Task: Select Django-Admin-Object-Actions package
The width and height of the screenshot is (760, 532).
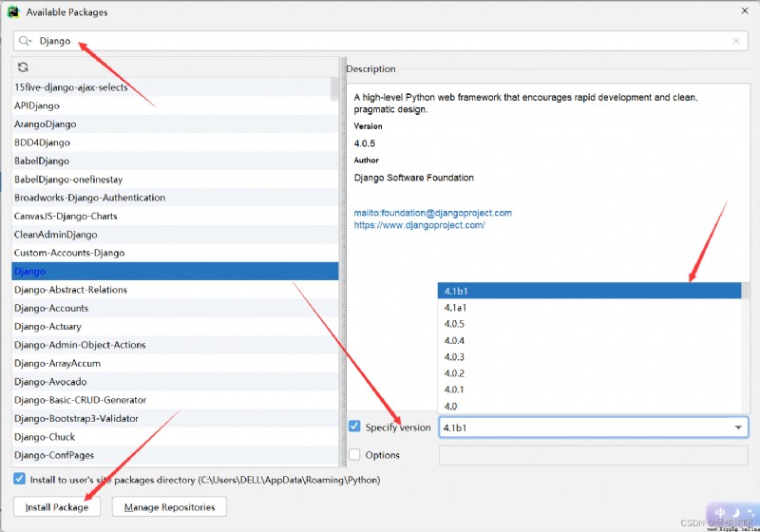Action: (x=175, y=345)
